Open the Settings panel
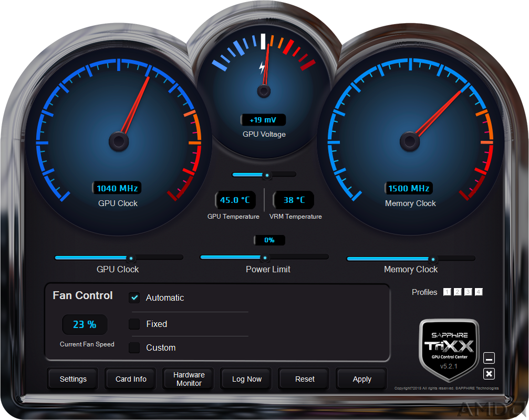The height and width of the screenshot is (420, 529). (73, 379)
